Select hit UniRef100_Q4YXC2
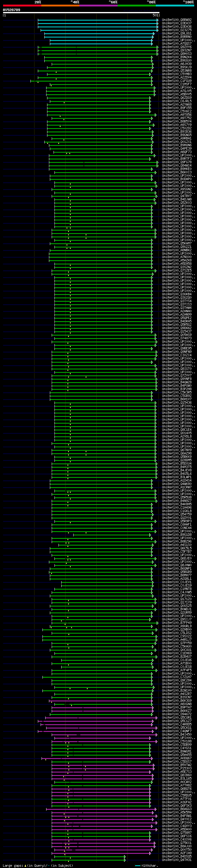 [177, 819]
